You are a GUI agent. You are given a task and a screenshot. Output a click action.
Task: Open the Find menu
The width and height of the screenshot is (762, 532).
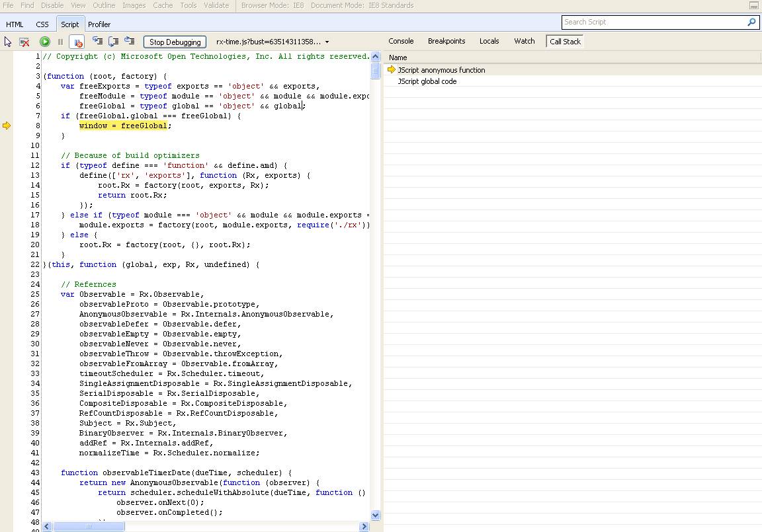27,5
